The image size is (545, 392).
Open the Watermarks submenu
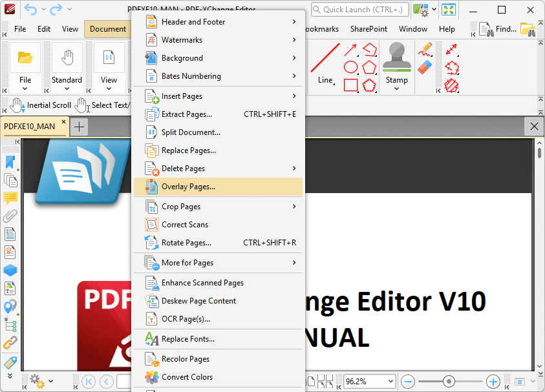point(218,40)
